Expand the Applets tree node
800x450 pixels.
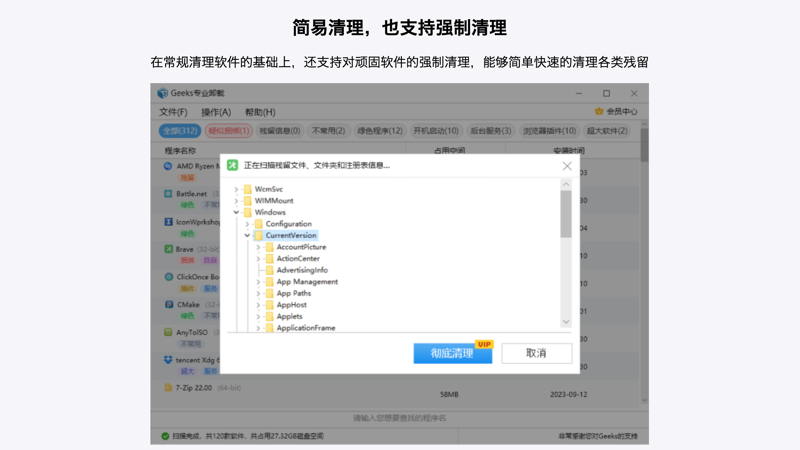click(x=258, y=316)
